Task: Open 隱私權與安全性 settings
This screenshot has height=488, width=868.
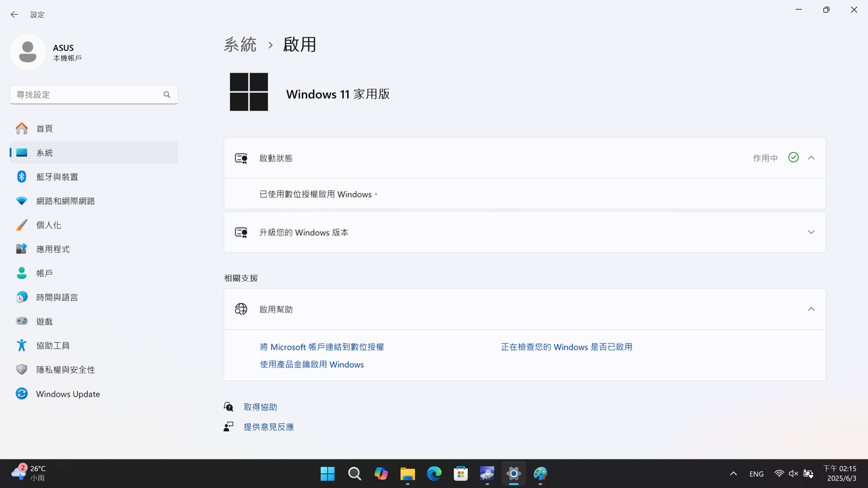Action: [x=94, y=369]
